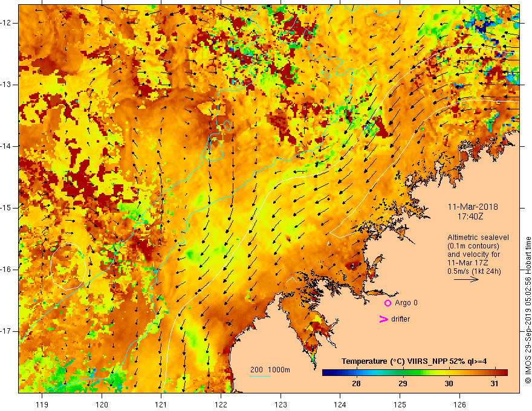
Task: Select the 11-Mar-2018 date label
Action: pos(473,207)
